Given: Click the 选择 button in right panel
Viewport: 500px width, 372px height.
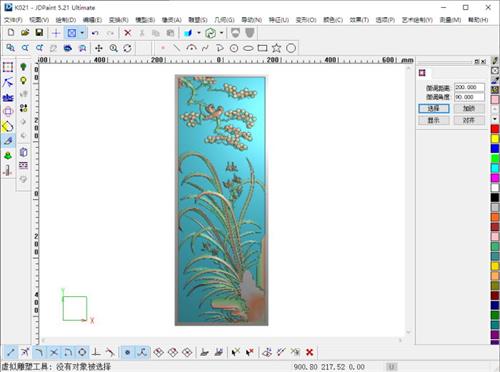Looking at the screenshot, I should (434, 108).
